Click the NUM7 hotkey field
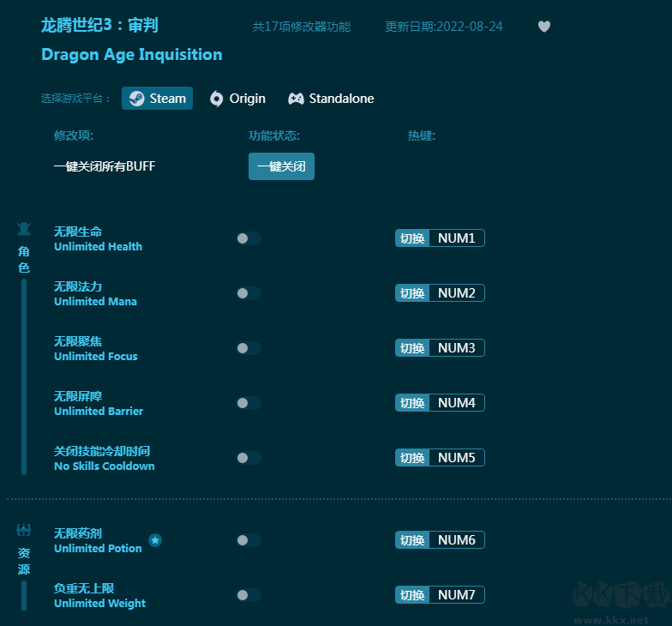Image resolution: width=672 pixels, height=626 pixels. 457,595
